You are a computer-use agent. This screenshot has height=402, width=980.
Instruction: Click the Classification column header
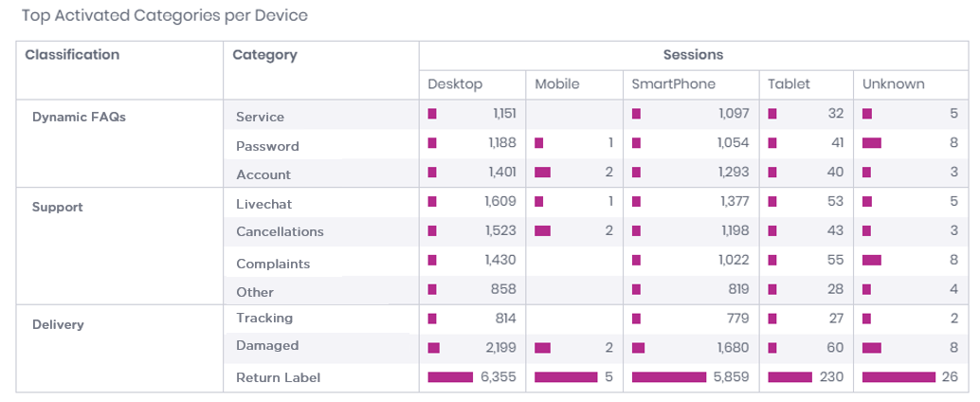(72, 55)
